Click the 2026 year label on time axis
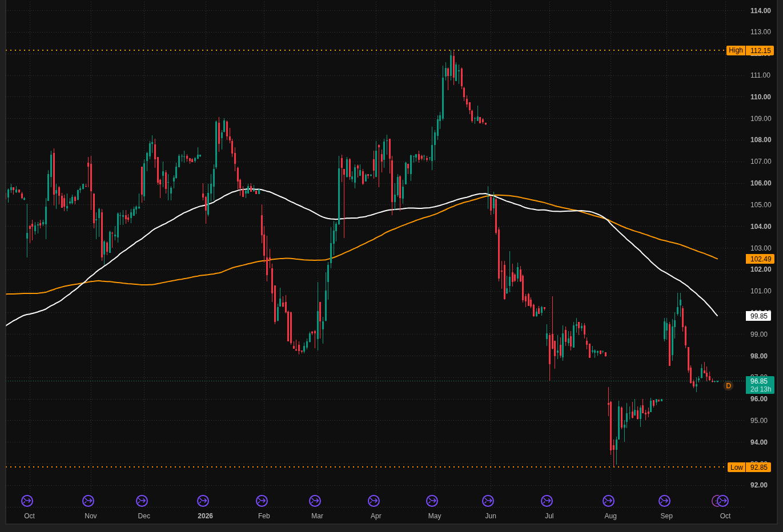 coord(205,516)
